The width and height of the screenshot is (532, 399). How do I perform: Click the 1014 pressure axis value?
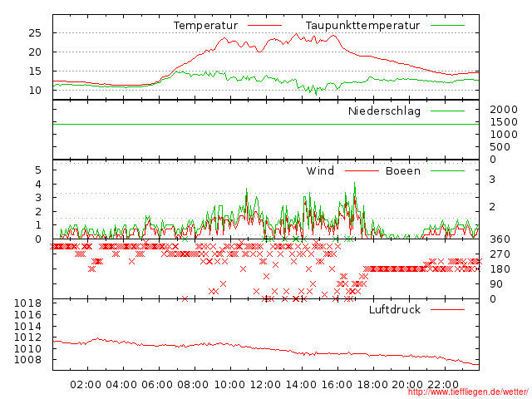(x=27, y=327)
